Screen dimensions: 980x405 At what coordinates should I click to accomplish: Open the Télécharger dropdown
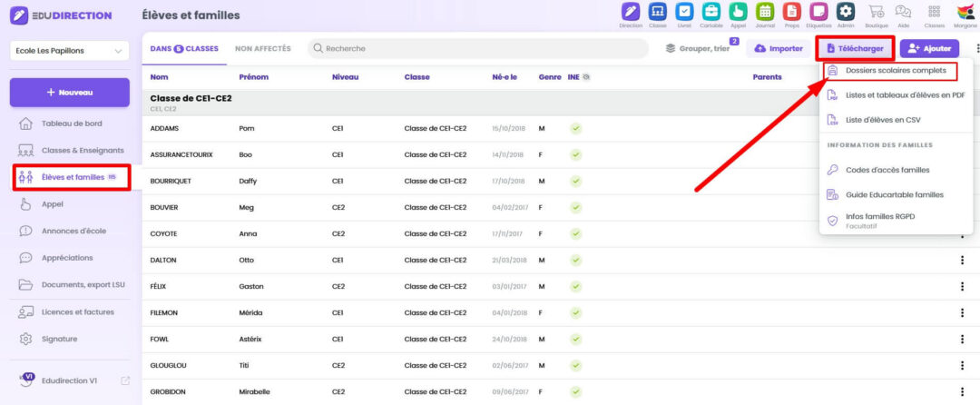coord(855,48)
